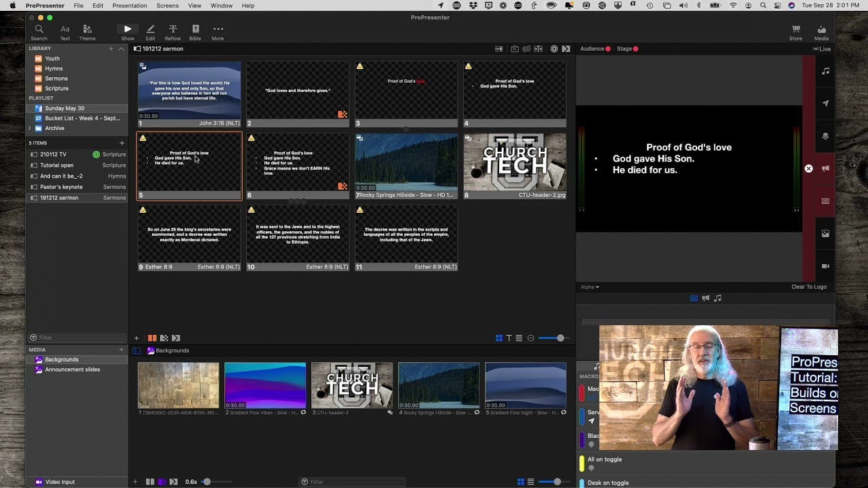868x488 pixels.
Task: Select slide grid view in the slide area
Action: tap(499, 338)
